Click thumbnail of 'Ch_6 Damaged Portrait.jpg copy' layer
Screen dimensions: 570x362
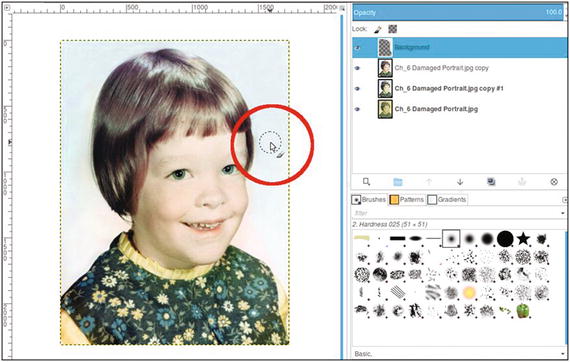tap(385, 68)
